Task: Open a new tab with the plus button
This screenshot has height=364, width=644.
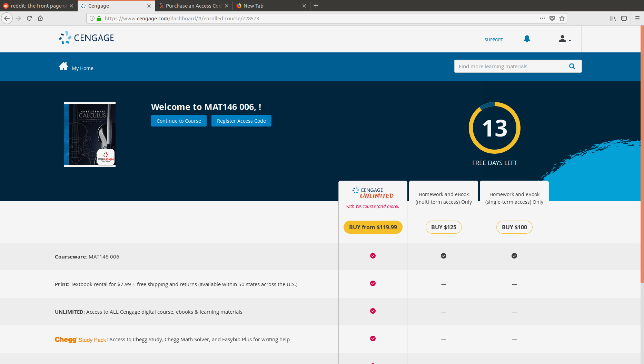Action: coord(316,6)
